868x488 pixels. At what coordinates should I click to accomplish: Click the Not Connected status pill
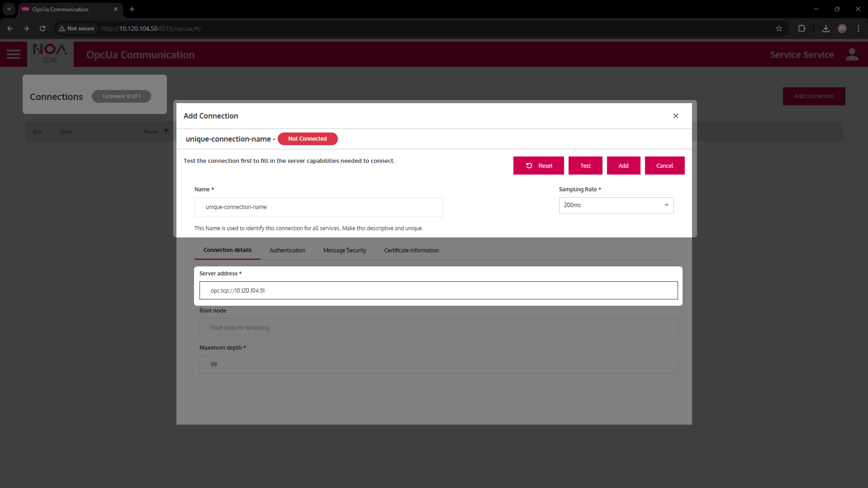pos(308,139)
